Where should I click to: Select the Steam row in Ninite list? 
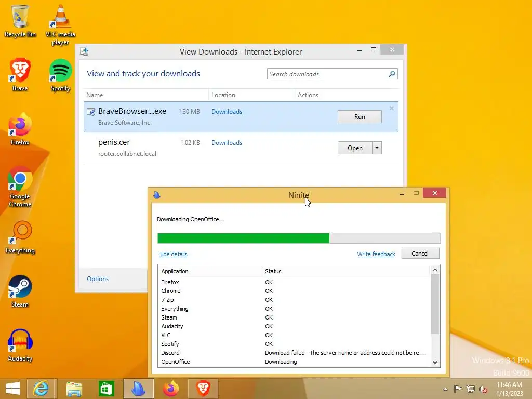pos(295,317)
